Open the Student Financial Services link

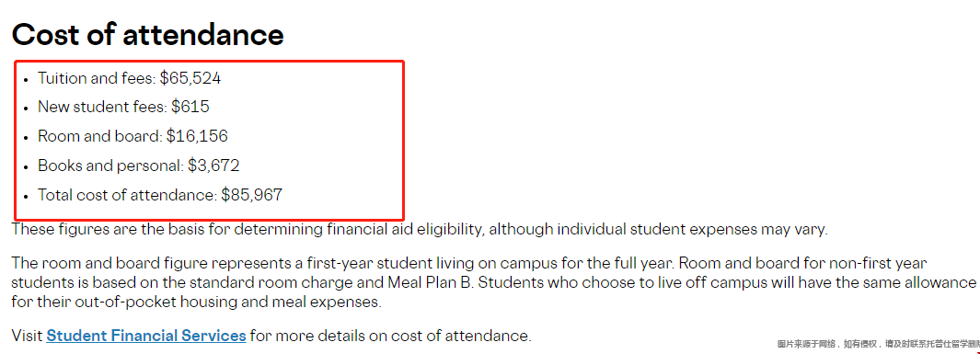145,336
